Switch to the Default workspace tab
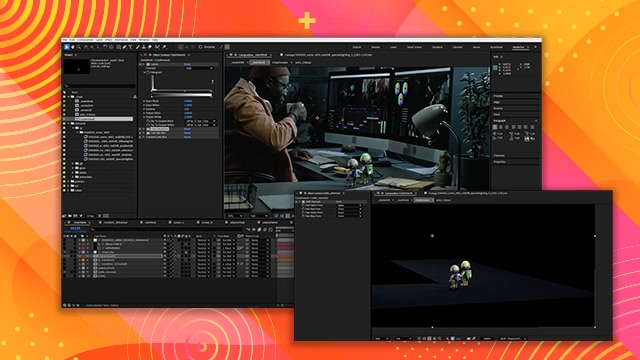The width and height of the screenshot is (640, 360). (357, 47)
